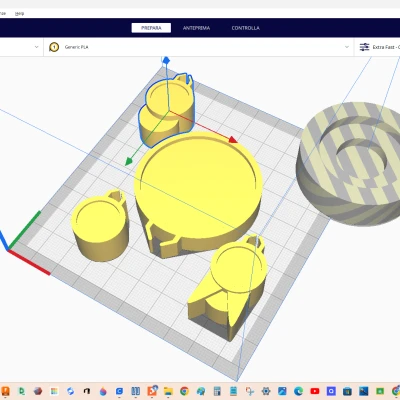This screenshot has height=400, width=400.
Task: Click the extruder 1 material icon
Action: point(54,47)
